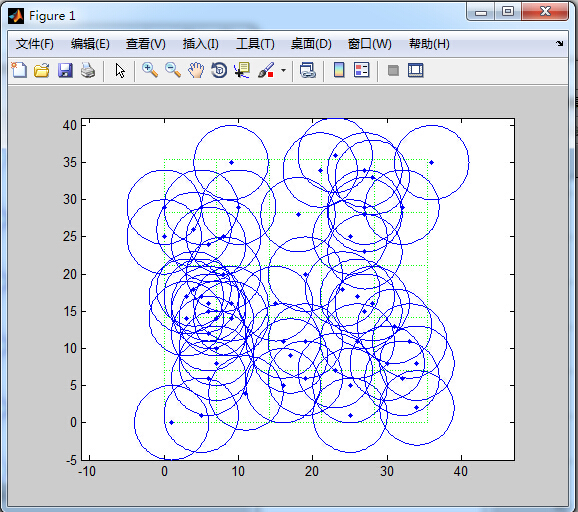Toggle the Brush data tool
The image size is (578, 512).
pos(266,70)
